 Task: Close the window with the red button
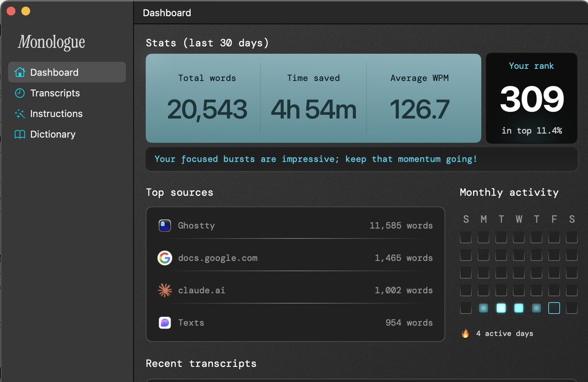coord(11,11)
